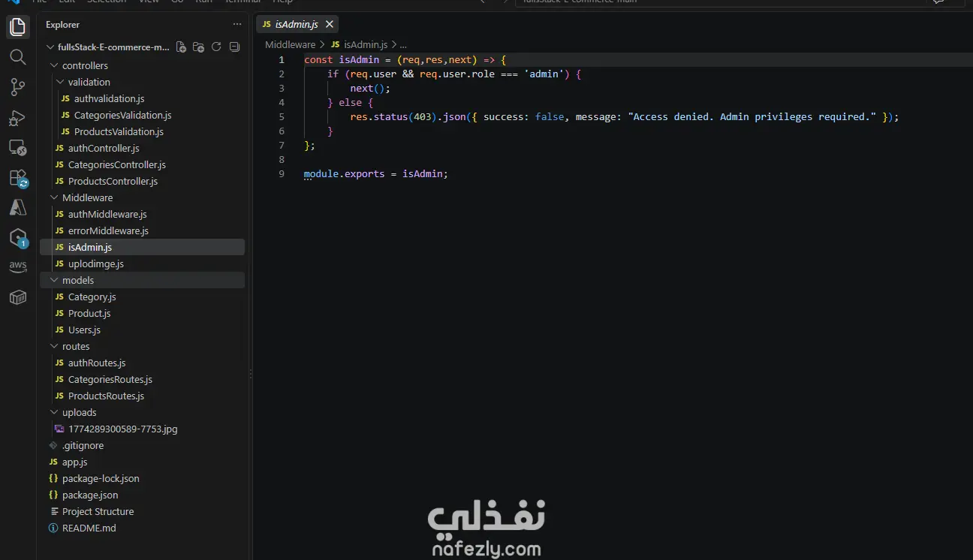Refresh the Explorer file tree
The height and width of the screenshot is (560, 973).
[216, 47]
